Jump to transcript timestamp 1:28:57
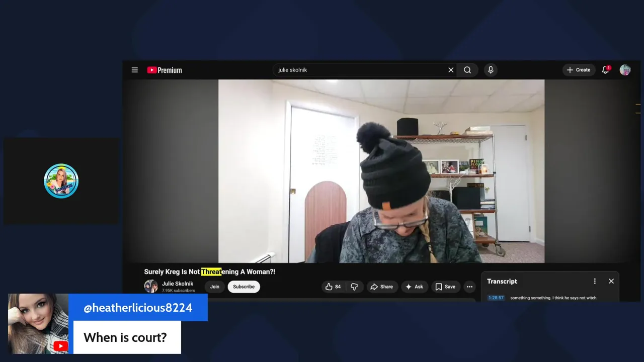Viewport: 644px width, 362px height. tap(496, 298)
